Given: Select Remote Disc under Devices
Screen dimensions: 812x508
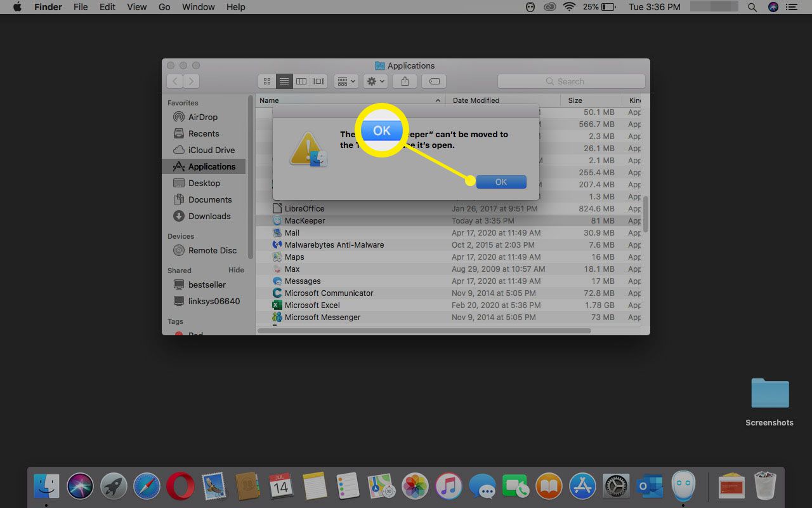Looking at the screenshot, I should pyautogui.click(x=212, y=250).
